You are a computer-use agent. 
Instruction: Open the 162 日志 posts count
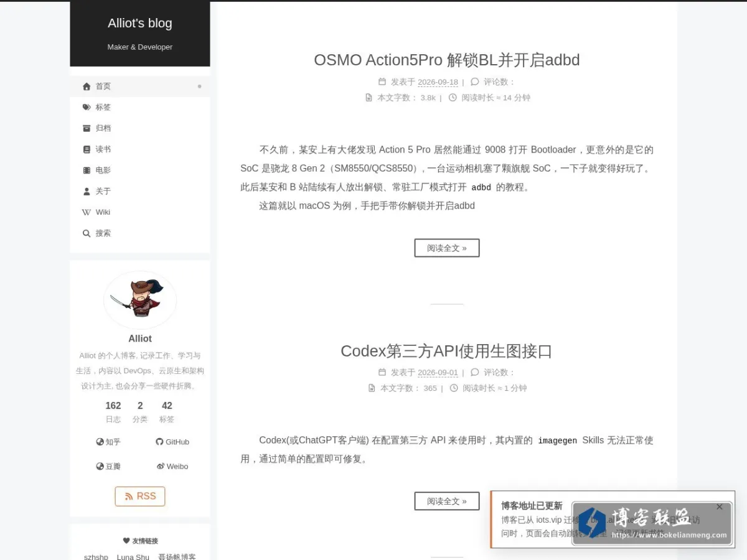coord(113,412)
